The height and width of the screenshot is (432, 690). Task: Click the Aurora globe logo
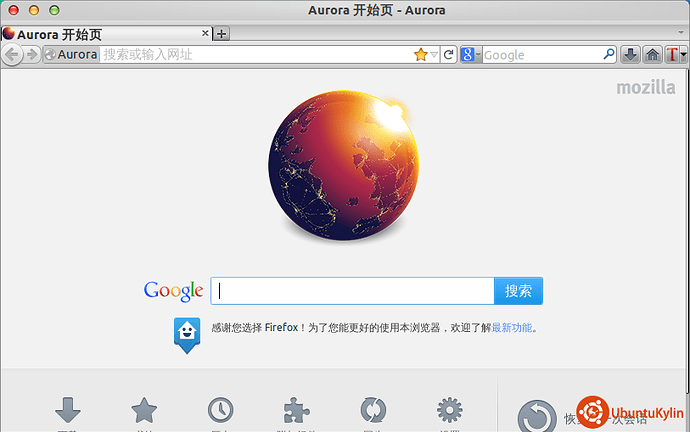coord(344,166)
